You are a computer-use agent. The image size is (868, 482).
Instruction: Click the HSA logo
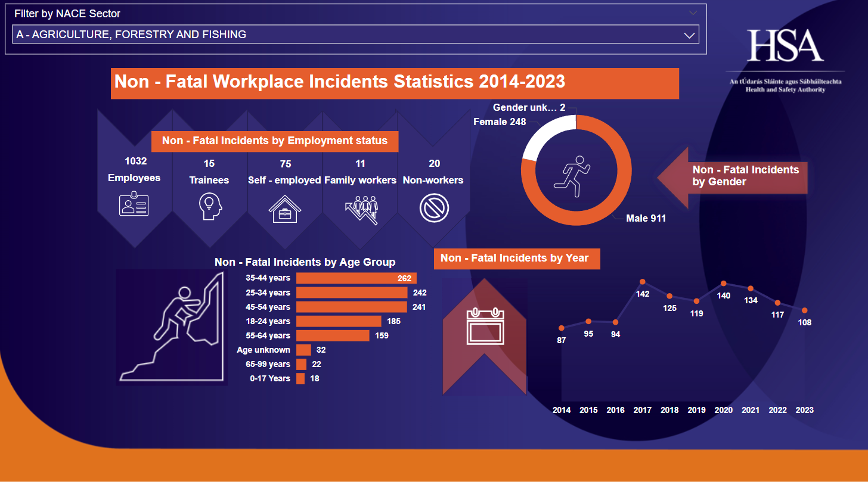click(785, 46)
